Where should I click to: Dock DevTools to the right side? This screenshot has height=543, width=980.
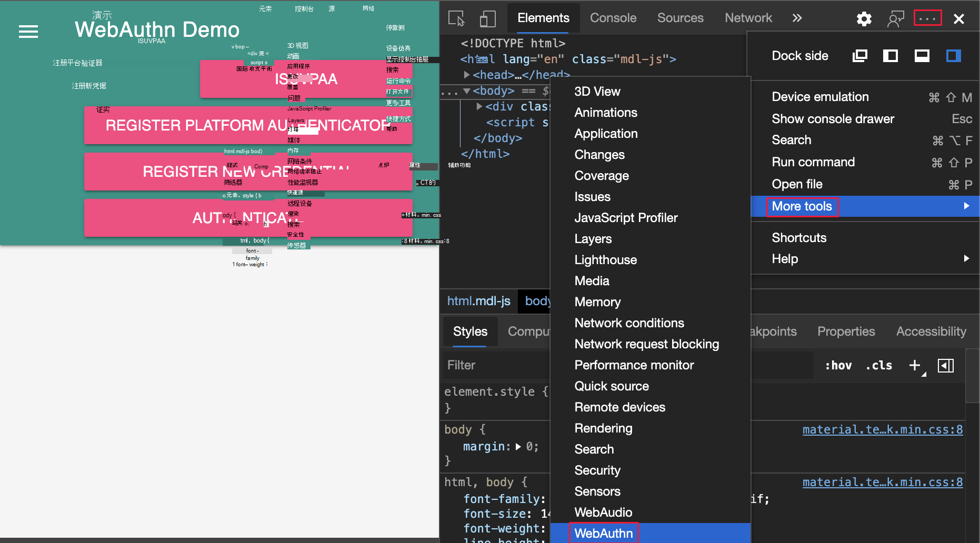[x=954, y=56]
